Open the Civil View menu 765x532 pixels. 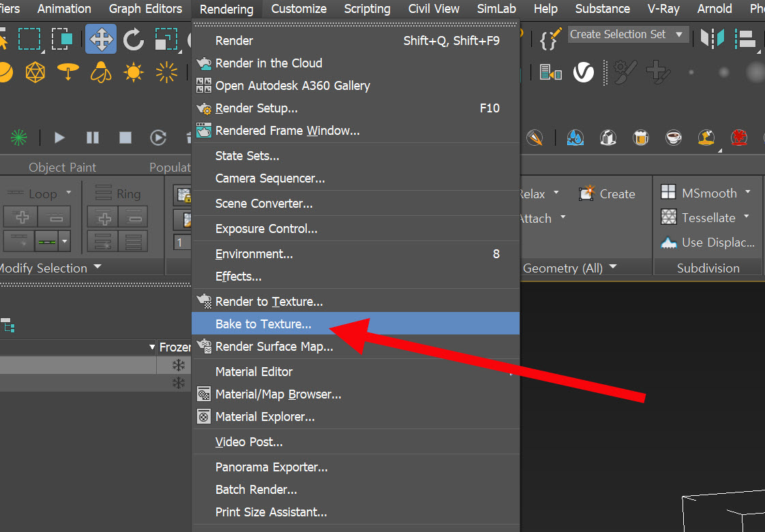433,9
